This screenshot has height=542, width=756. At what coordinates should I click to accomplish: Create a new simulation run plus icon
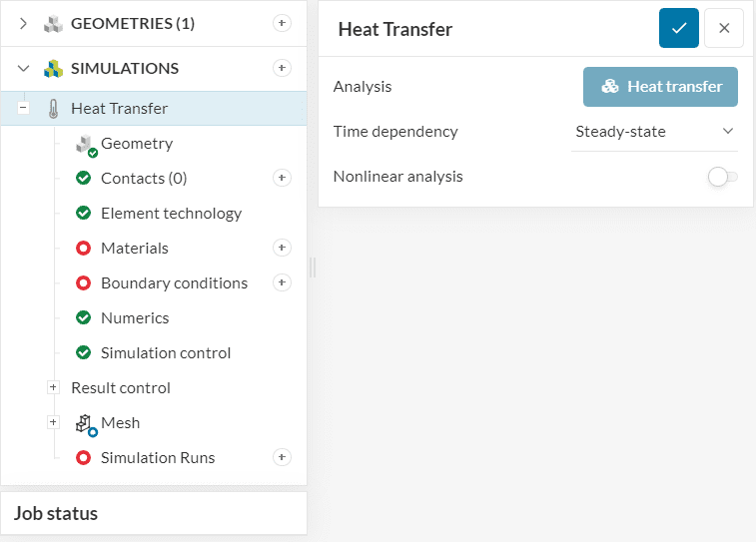282,457
